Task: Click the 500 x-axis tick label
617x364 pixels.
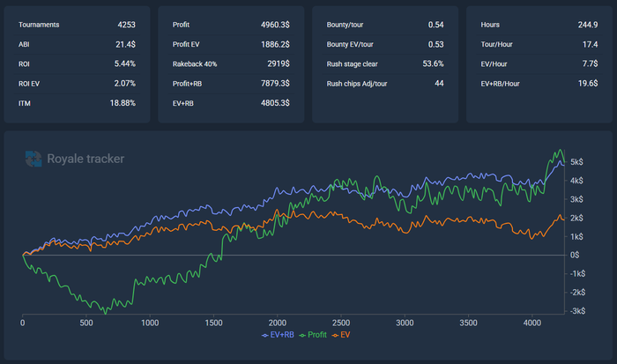Action: [x=86, y=323]
